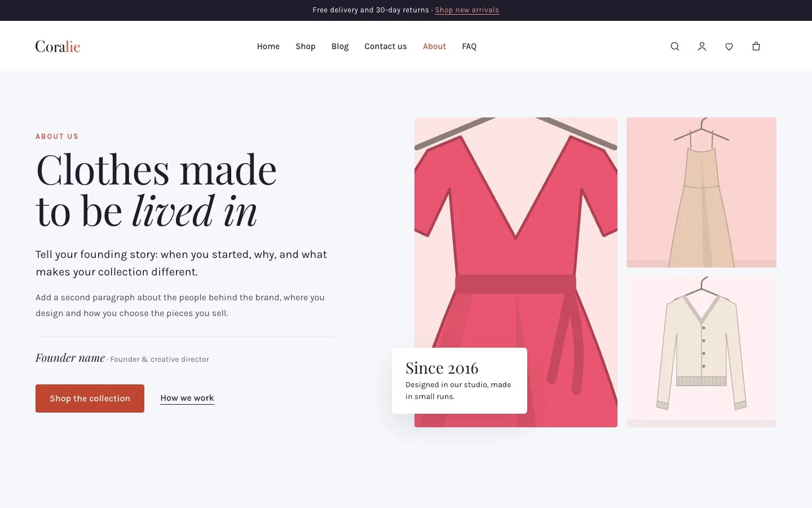812x508 pixels.
Task: Follow the How we work link
Action: point(187,398)
